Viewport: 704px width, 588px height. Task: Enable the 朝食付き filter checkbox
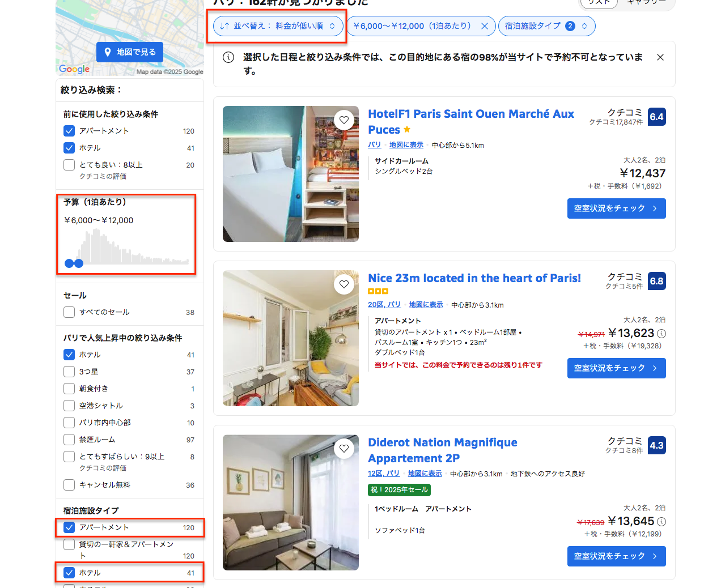[x=69, y=389]
